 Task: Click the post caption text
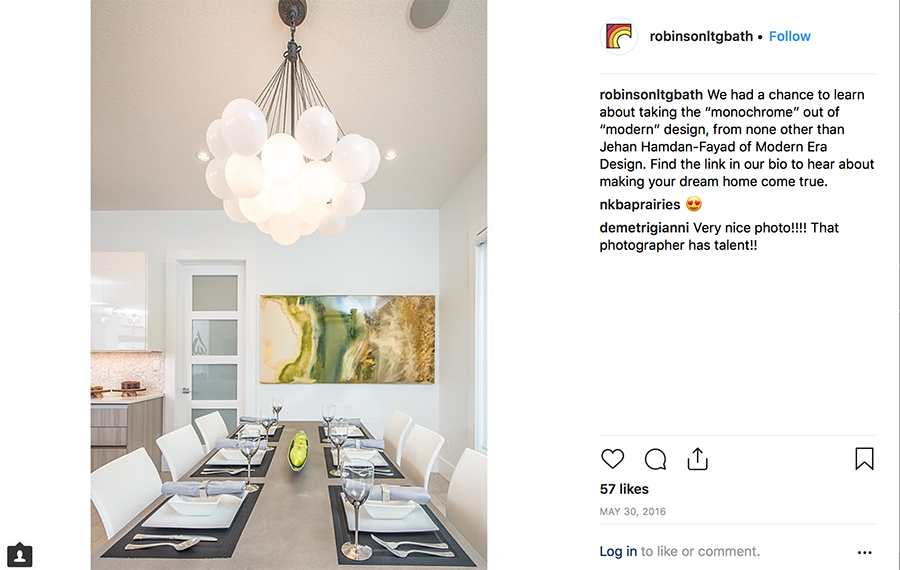(737, 138)
